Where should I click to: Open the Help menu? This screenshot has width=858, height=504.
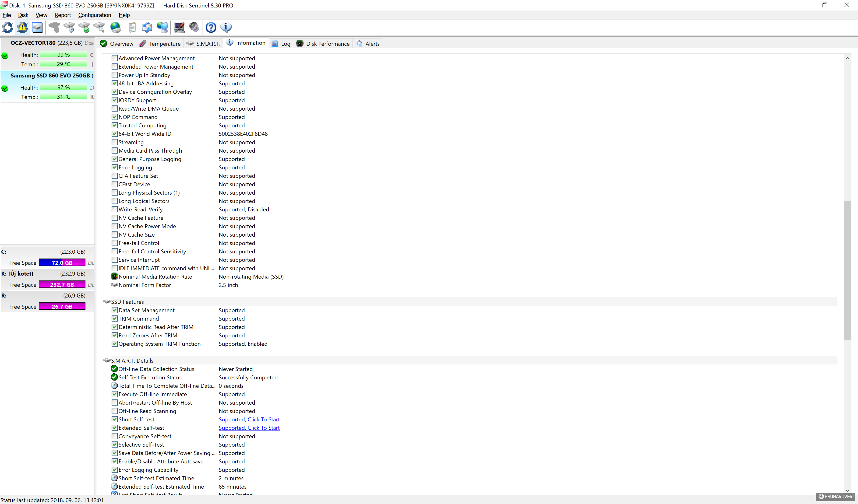pos(124,15)
